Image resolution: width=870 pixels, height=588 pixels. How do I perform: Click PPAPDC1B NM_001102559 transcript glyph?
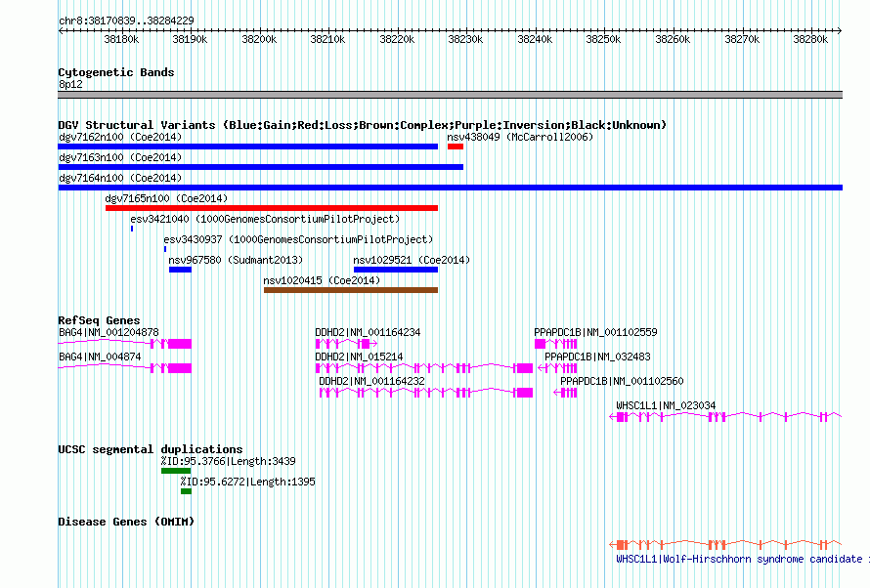point(556,344)
